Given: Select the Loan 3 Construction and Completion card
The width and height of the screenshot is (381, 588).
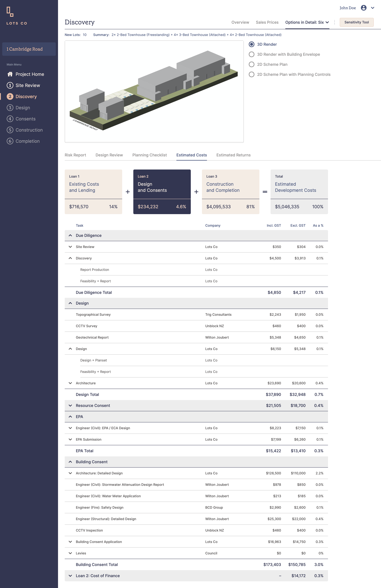Looking at the screenshot, I should coord(230,192).
